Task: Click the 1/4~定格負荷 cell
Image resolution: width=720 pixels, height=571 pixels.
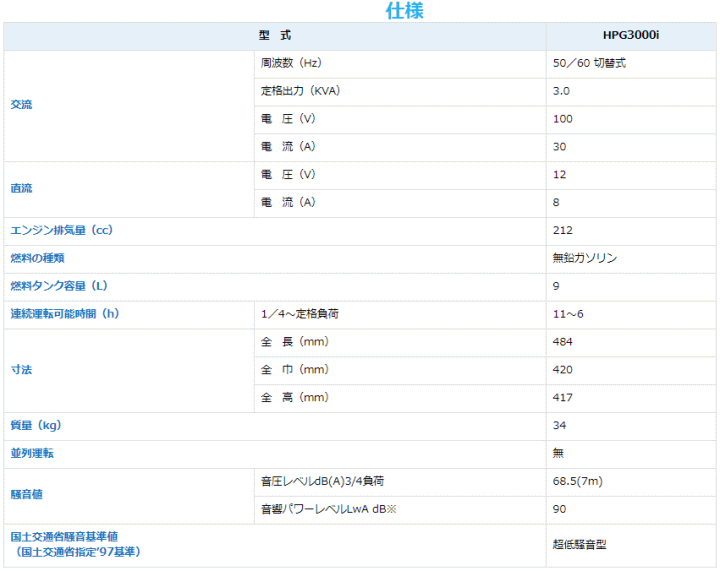Action: 300,314
